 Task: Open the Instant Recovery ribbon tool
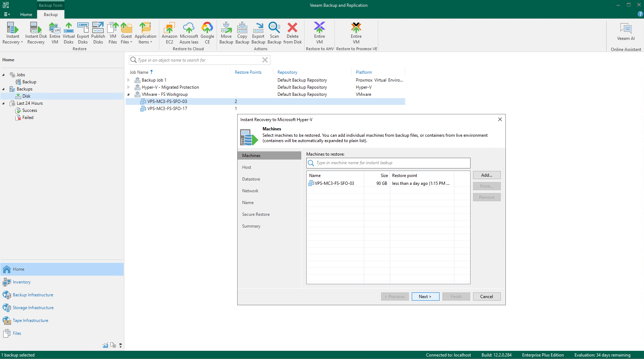point(12,33)
